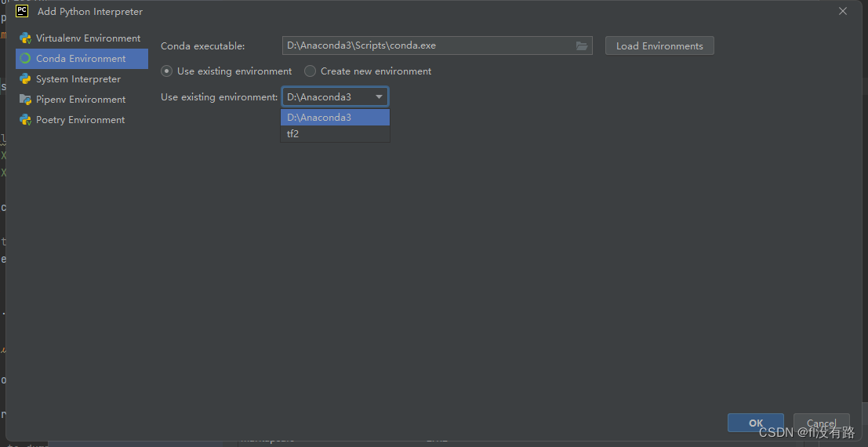The width and height of the screenshot is (868, 447).
Task: Choose the Create new environment radio button
Action: tap(310, 71)
